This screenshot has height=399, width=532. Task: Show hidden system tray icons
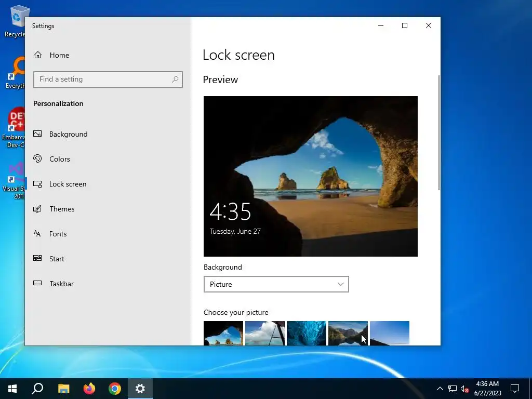[440, 389]
